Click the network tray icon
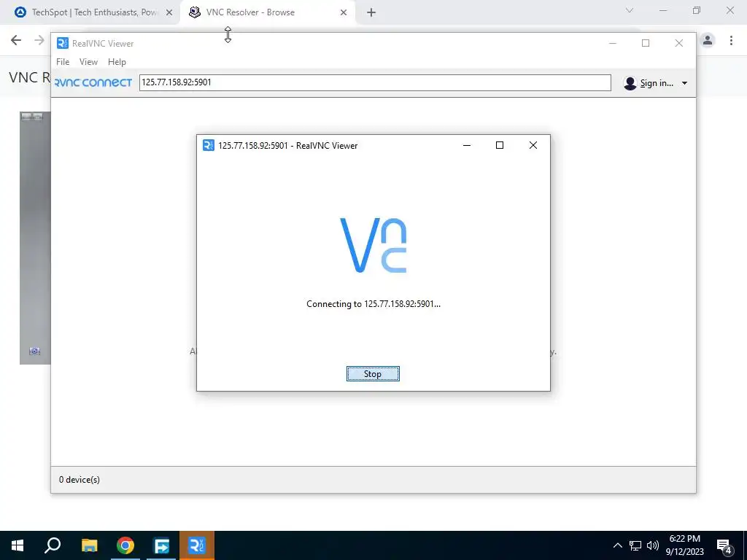Image resolution: width=747 pixels, height=560 pixels. point(635,545)
